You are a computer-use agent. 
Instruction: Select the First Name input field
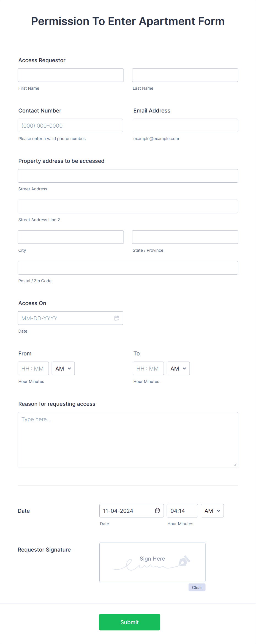click(x=70, y=75)
